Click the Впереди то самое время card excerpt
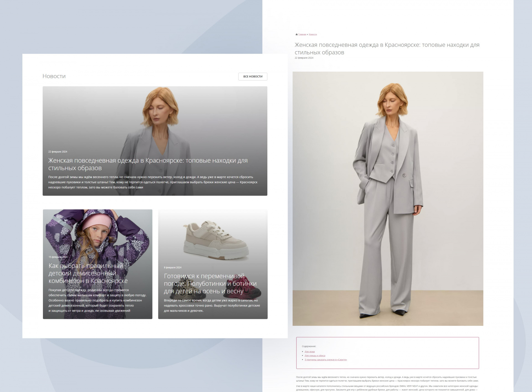This screenshot has height=392, width=532. point(212,305)
